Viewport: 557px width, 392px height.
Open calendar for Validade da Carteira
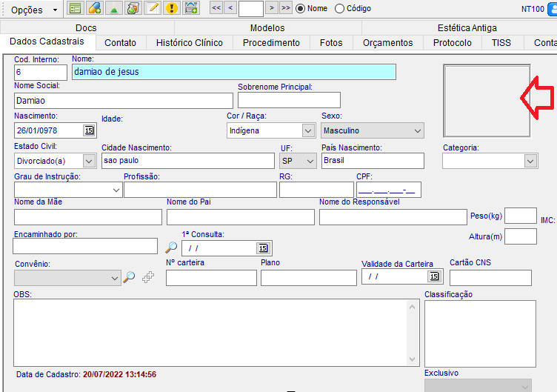434,277
